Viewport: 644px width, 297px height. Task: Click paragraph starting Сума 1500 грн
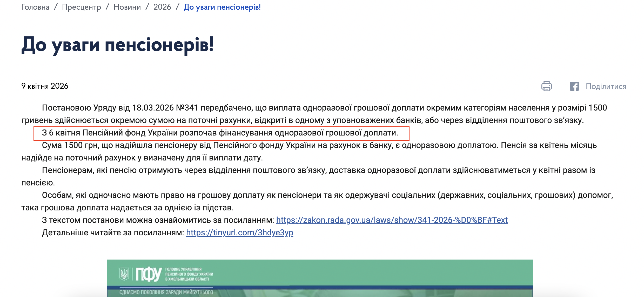coord(309,151)
